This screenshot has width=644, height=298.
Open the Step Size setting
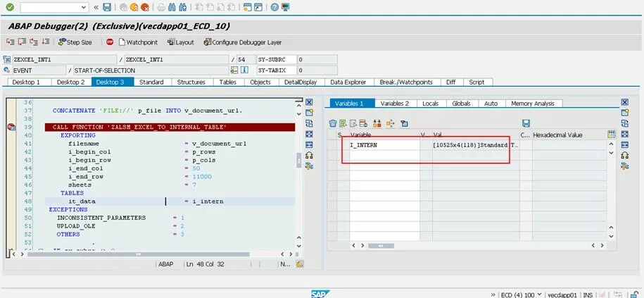click(x=75, y=42)
